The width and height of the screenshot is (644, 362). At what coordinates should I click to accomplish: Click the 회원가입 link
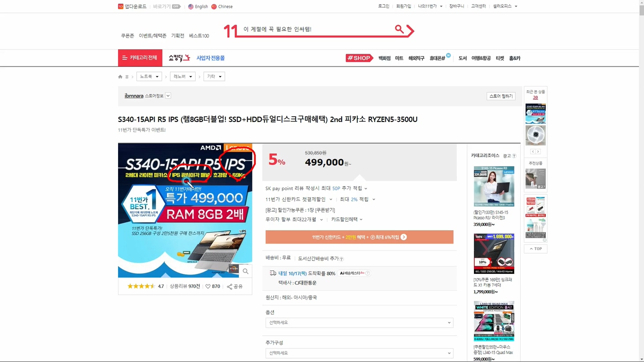(x=403, y=6)
